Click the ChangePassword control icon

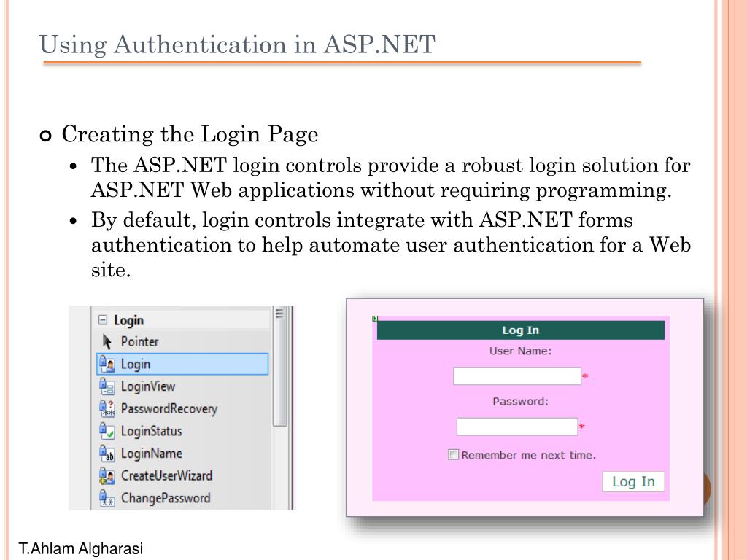pyautogui.click(x=107, y=498)
